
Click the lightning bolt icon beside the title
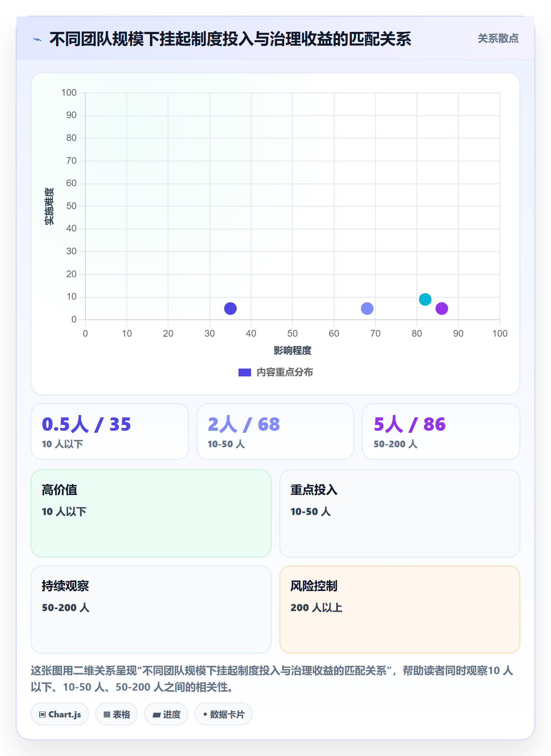37,39
